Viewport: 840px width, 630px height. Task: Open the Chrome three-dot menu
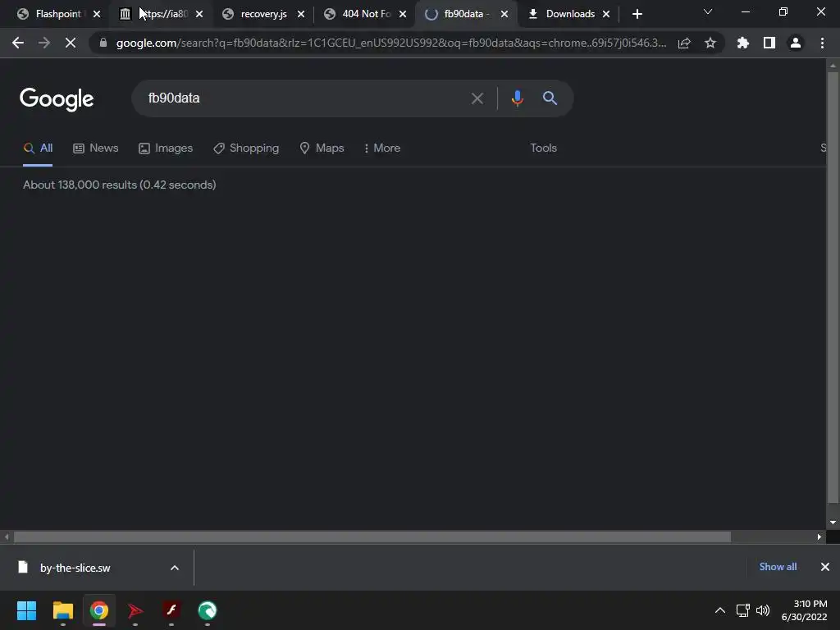(x=822, y=43)
